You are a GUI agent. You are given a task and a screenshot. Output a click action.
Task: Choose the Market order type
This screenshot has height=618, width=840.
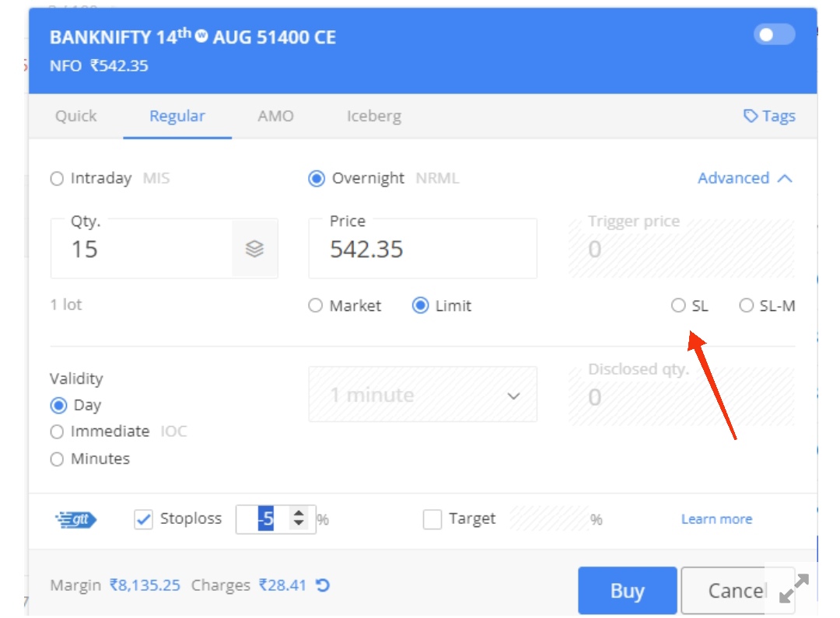pos(316,306)
